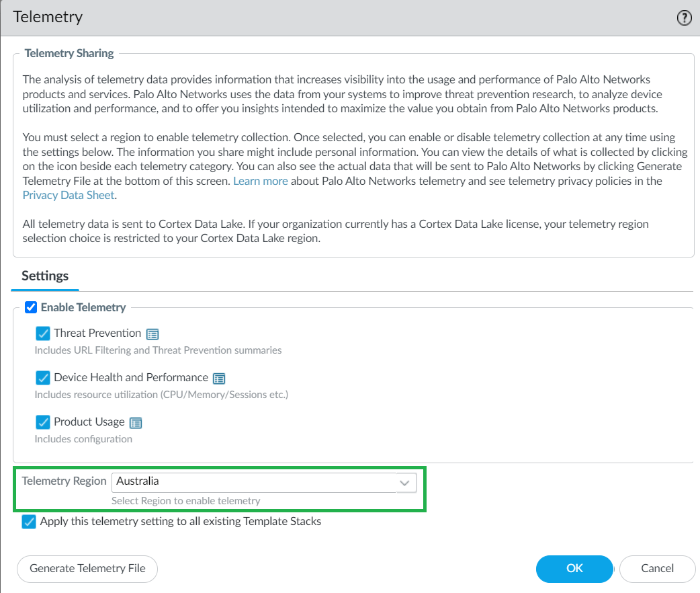The width and height of the screenshot is (700, 593).
Task: View Product Usage collected data details icon
Action: pos(136,423)
